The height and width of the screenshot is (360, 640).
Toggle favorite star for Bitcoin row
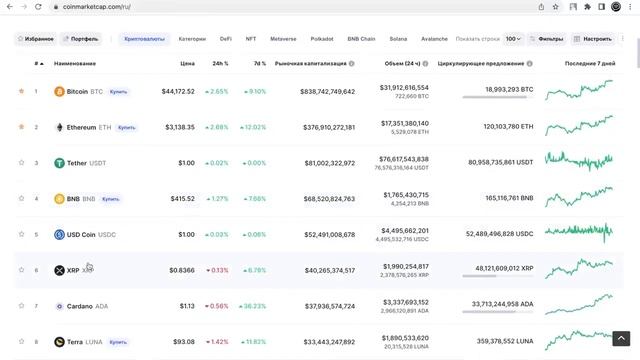tap(21, 91)
